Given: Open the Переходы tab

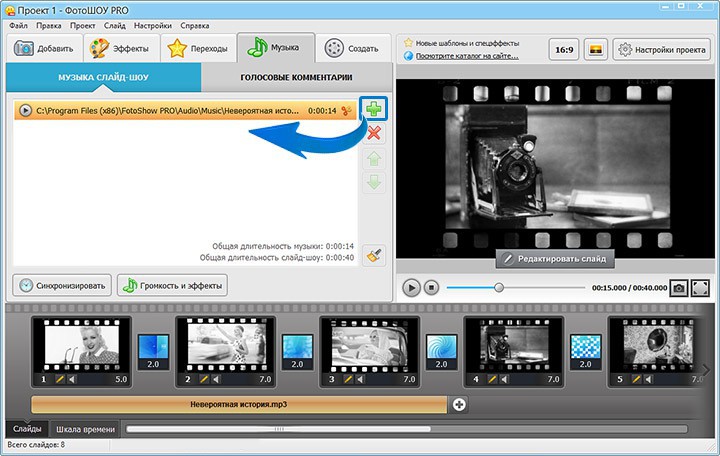Looking at the screenshot, I should pos(198,48).
